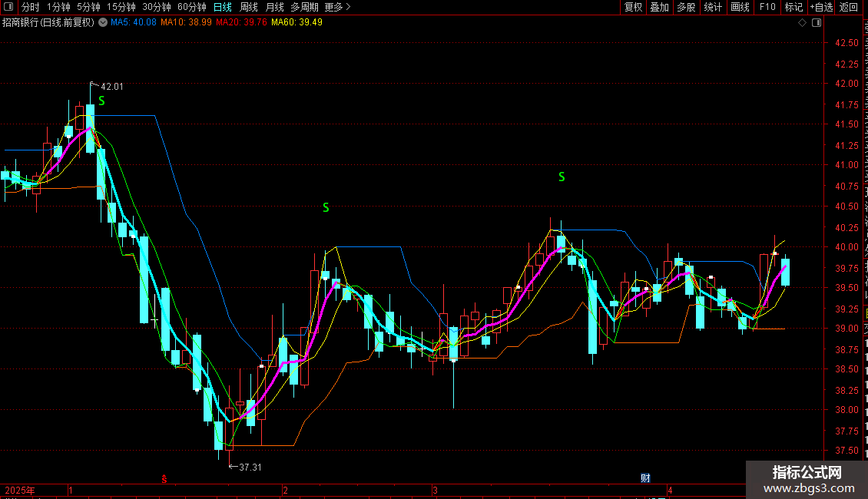The image size is (868, 499).
Task: Select the 日线 daily chart tab
Action: (x=223, y=7)
